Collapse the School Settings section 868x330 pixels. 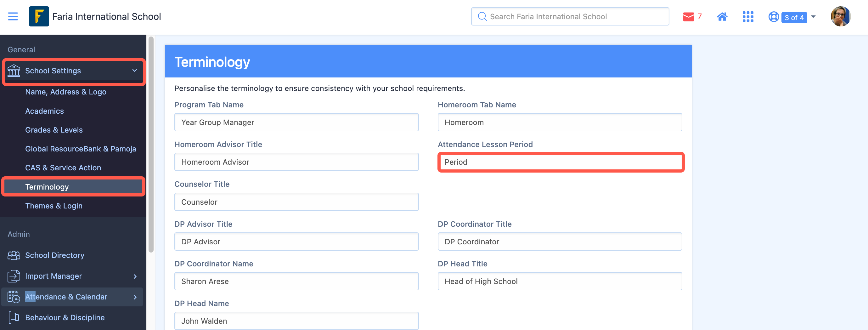134,71
